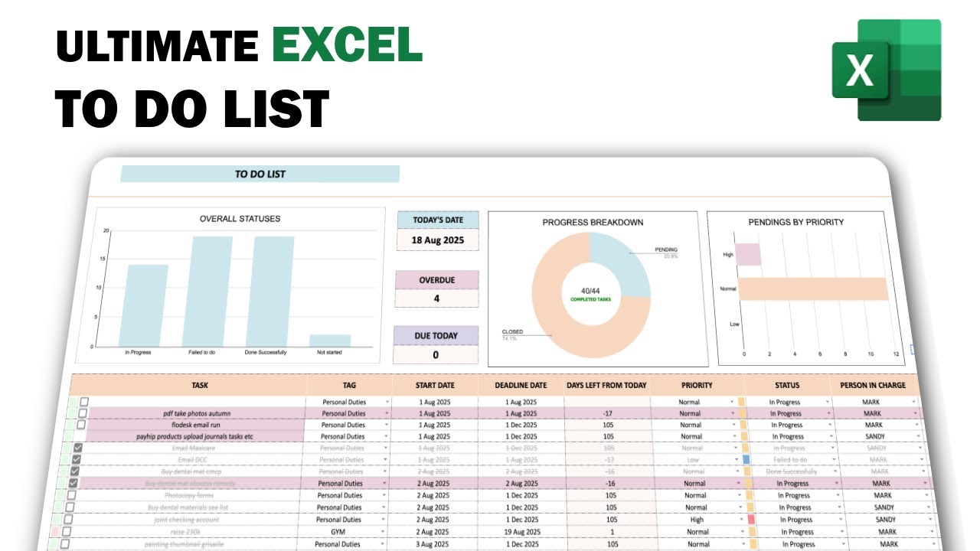Open the GYM tag dropdown for raise 230k
980x551 pixels.
coord(384,531)
